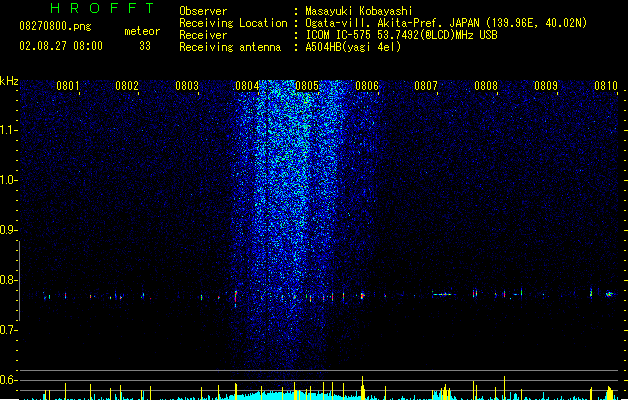Click the 0.6 kHz axis tick
The height and width of the screenshot is (400, 629).
coord(8,380)
